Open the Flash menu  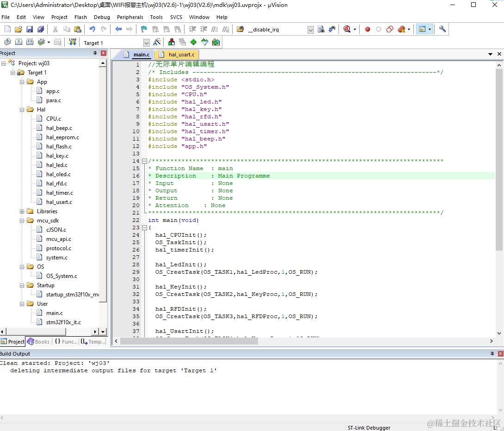pyautogui.click(x=80, y=17)
